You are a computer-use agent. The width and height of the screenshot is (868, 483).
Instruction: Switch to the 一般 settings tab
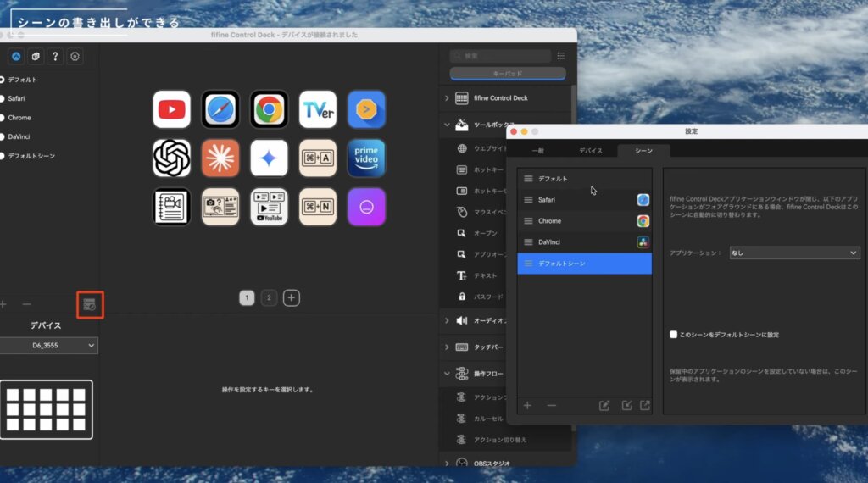pos(537,150)
